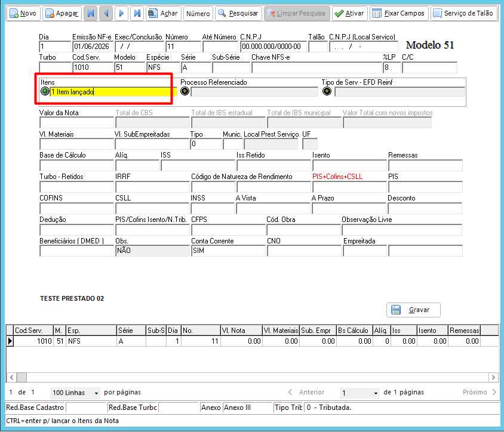Click the Desconto input field

coord(425,208)
